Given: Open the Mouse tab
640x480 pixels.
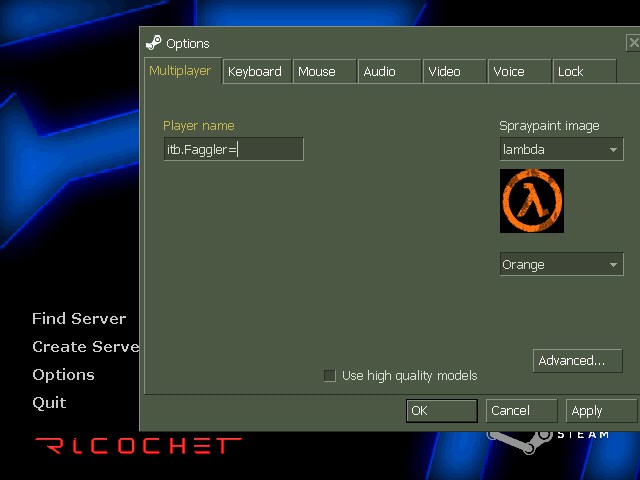Looking at the screenshot, I should click(x=324, y=72).
